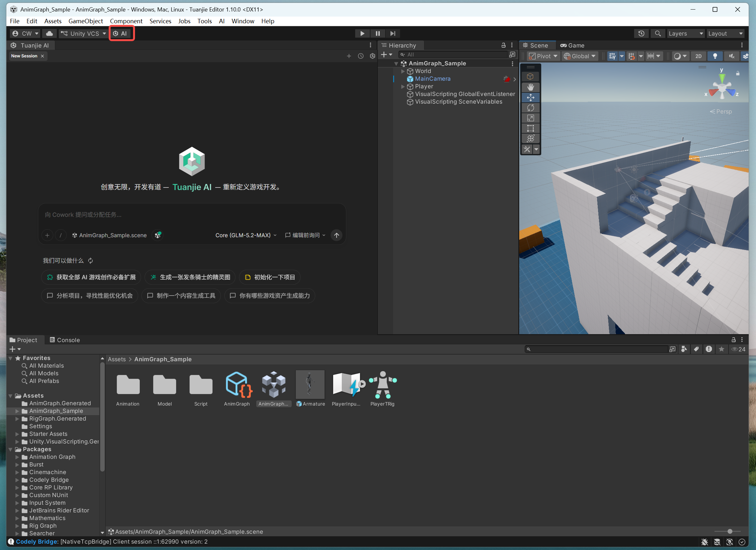Toggle scene audio mute button

[732, 56]
